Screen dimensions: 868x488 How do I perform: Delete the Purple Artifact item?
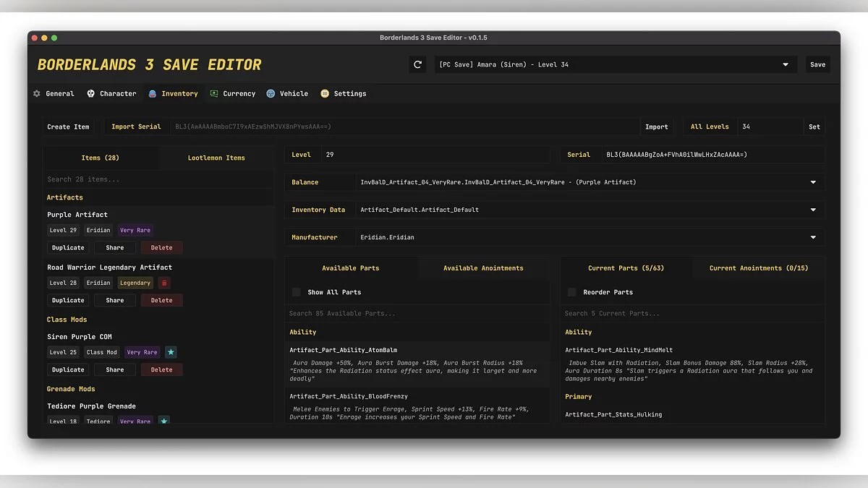click(x=161, y=247)
